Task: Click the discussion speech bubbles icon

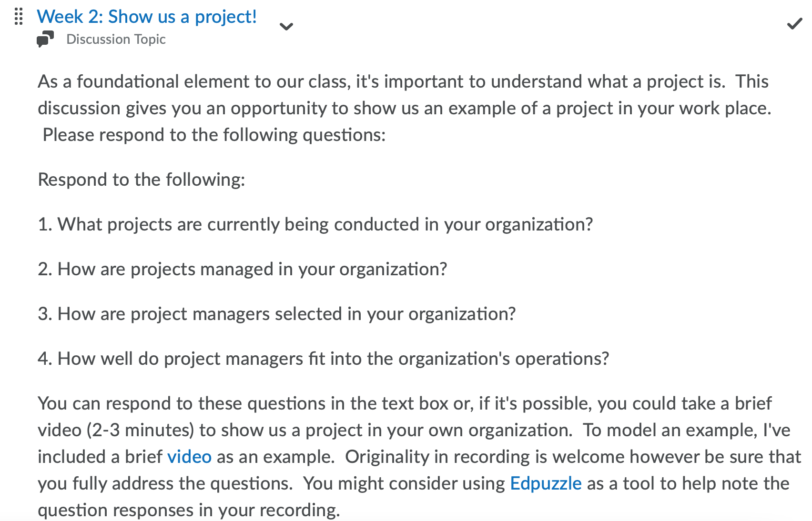Action: coord(45,39)
